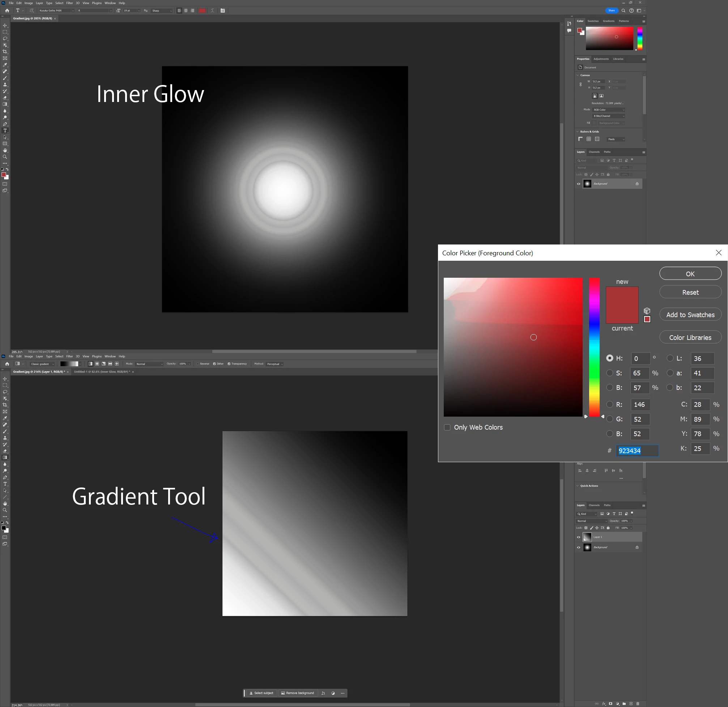Hide Layer 1 via eye icon
Viewport: 728px width, 707px height.
[578, 537]
